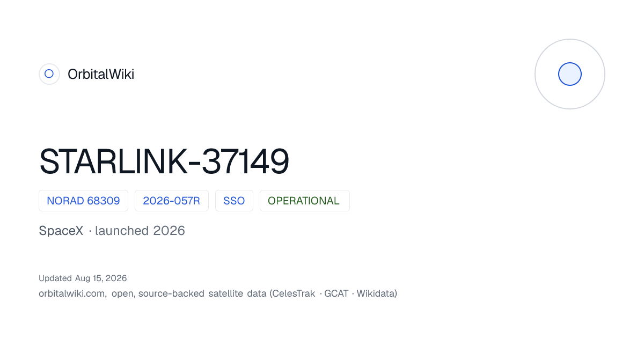
Task: Select the SSO orbit type badge
Action: click(234, 201)
